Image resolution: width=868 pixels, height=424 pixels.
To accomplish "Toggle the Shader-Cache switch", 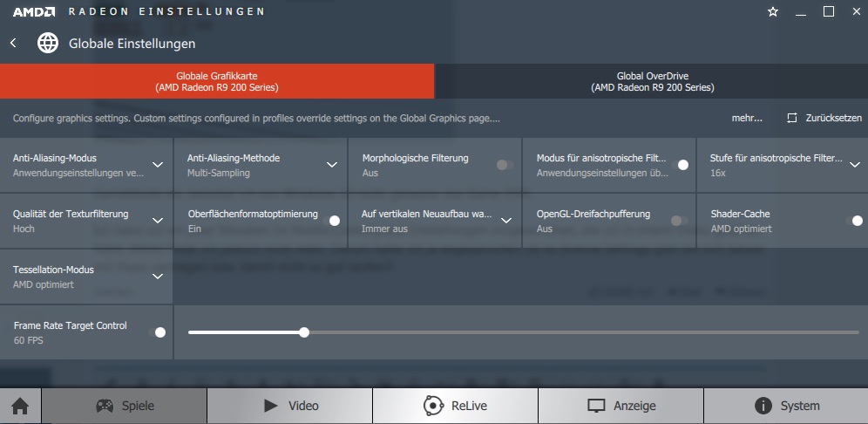I will (854, 221).
